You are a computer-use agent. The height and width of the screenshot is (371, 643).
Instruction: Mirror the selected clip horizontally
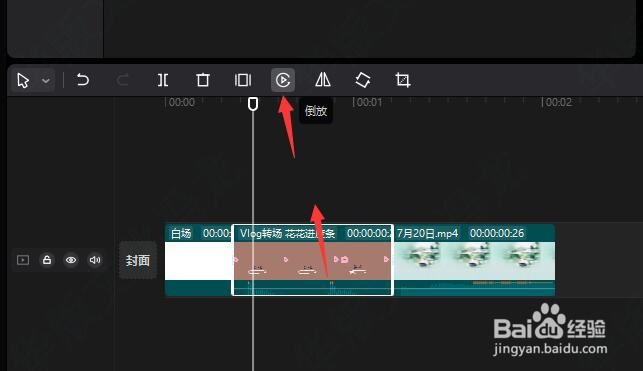323,80
